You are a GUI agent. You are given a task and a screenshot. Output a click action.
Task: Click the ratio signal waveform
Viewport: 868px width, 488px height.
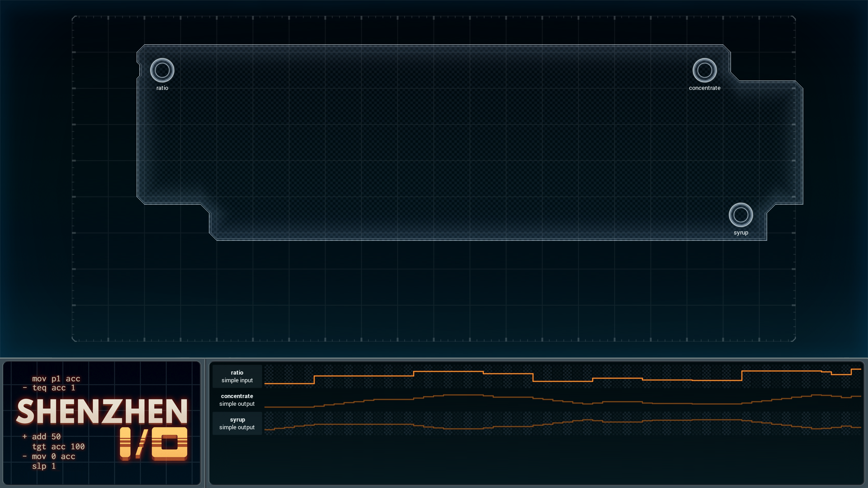coord(563,376)
